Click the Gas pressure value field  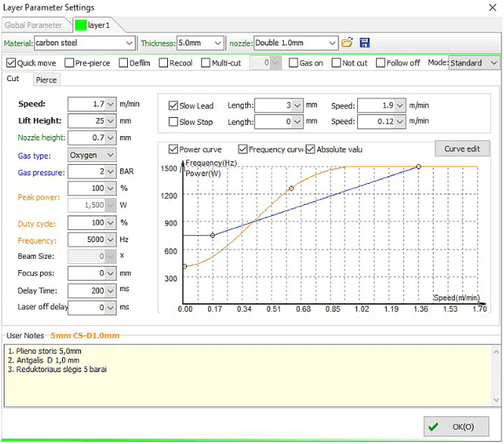[87, 172]
